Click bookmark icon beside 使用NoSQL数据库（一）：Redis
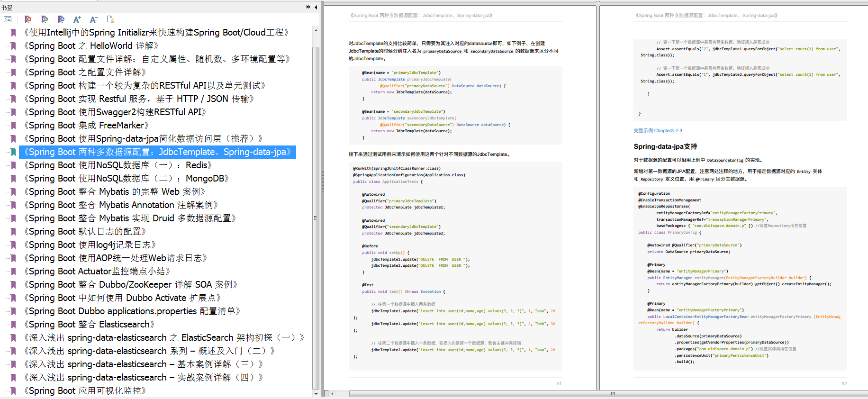 click(x=13, y=165)
